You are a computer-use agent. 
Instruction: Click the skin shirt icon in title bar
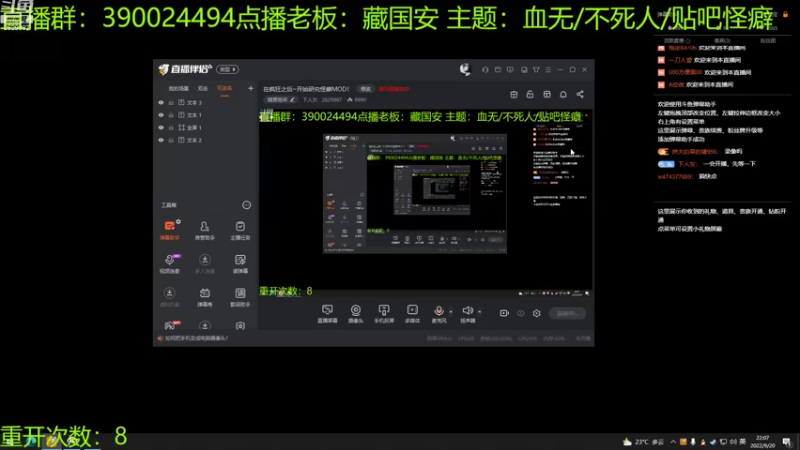click(x=536, y=69)
